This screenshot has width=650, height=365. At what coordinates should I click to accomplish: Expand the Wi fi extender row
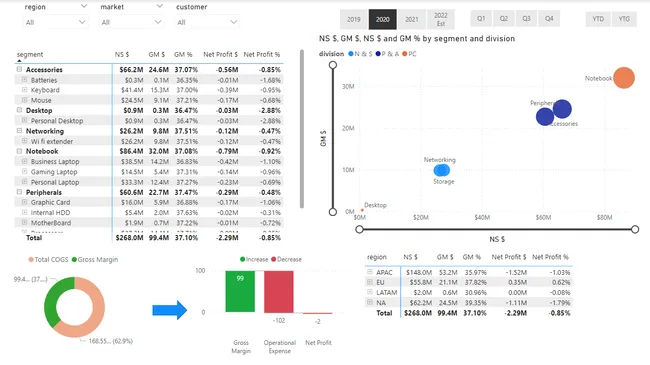pos(24,141)
